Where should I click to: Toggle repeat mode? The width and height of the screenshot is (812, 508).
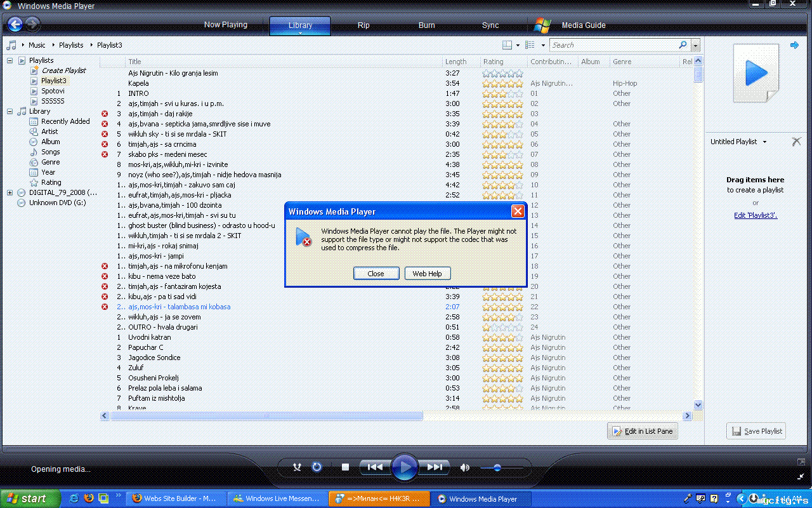pyautogui.click(x=317, y=467)
